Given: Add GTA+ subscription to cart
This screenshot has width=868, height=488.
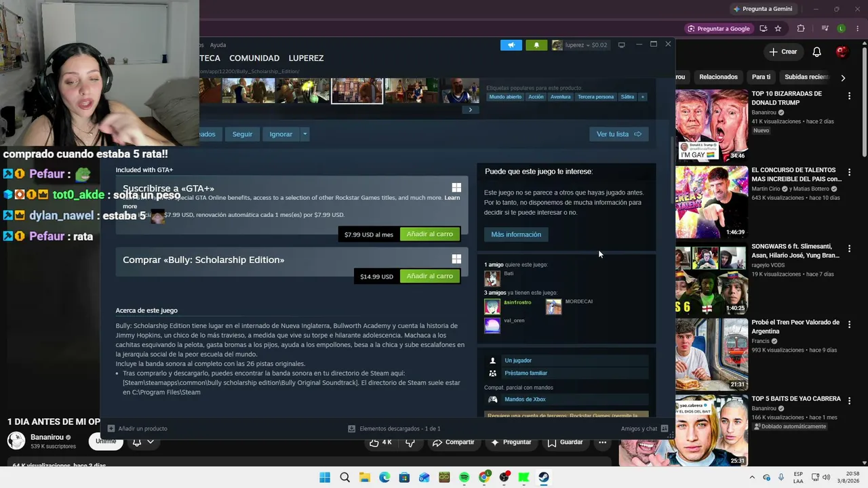Looking at the screenshot, I should [x=430, y=235].
